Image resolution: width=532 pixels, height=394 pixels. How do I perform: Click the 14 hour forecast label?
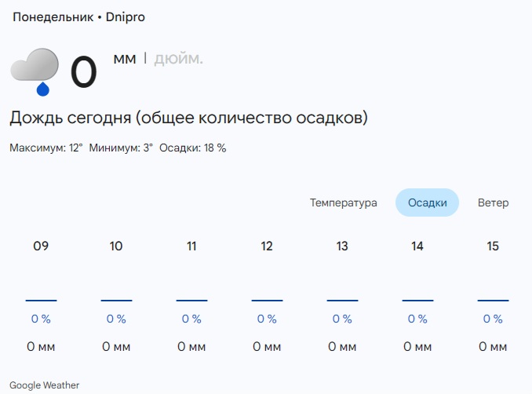[417, 246]
